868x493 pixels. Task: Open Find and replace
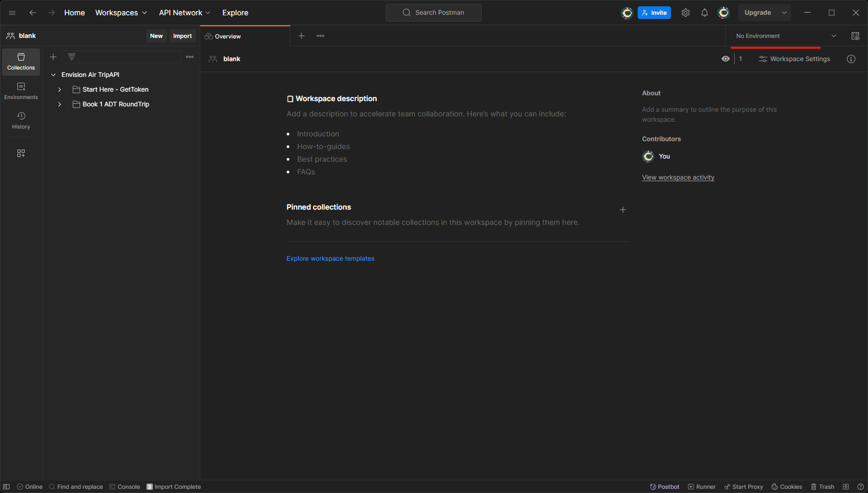pos(76,487)
